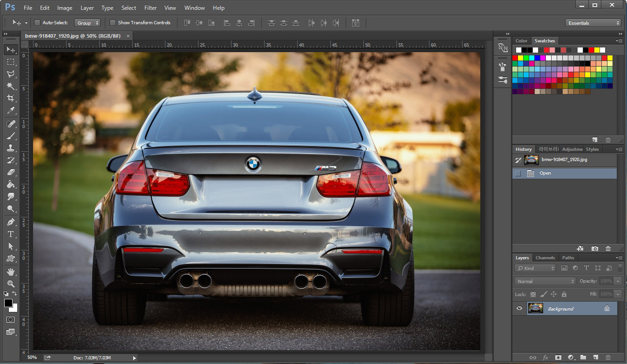Viewport: 627px width, 364px height.
Task: Select the Brush tool
Action: (11, 136)
